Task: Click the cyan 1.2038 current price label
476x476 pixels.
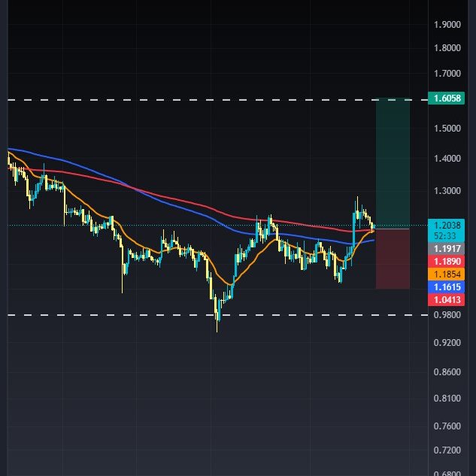Action: click(447, 226)
